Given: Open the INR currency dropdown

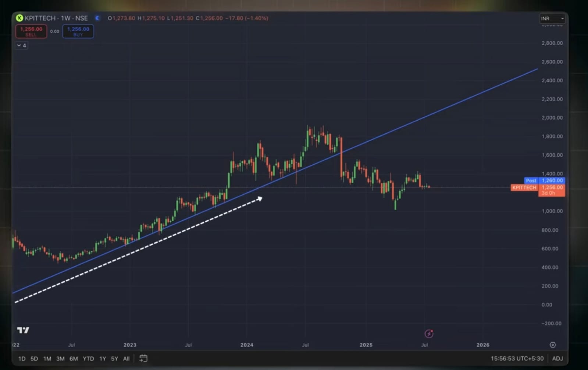Looking at the screenshot, I should pyautogui.click(x=552, y=18).
